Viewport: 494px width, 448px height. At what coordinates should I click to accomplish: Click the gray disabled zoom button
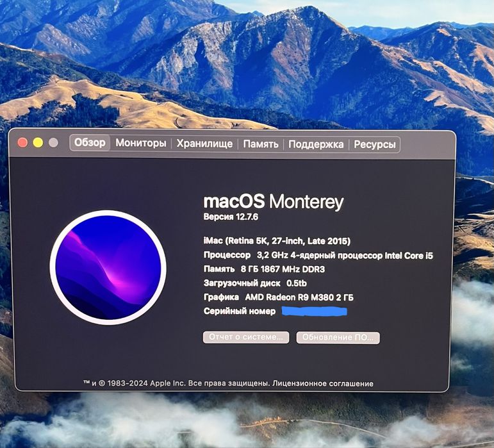(x=53, y=143)
